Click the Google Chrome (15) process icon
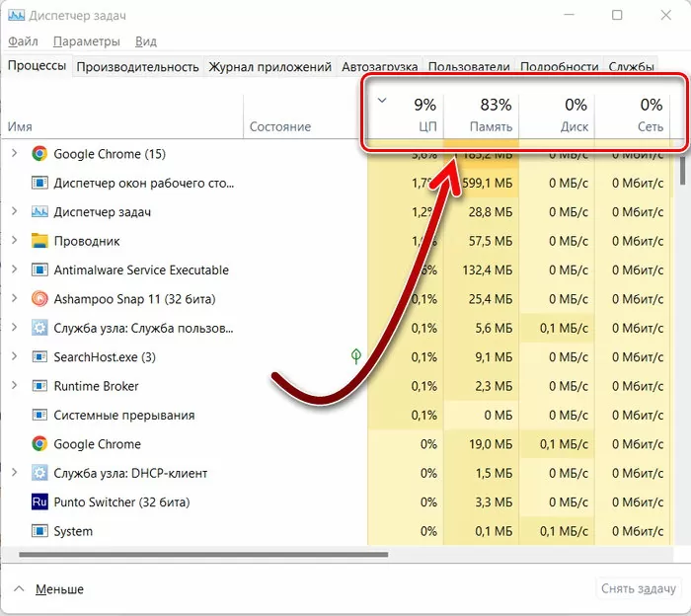691x616 pixels. (39, 154)
